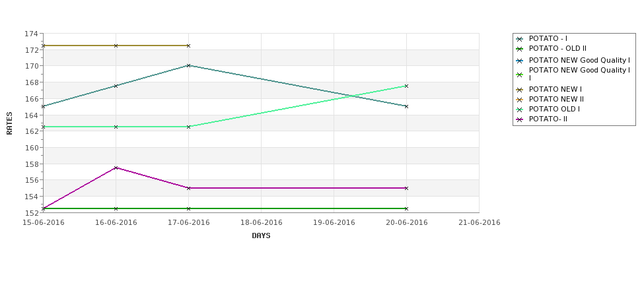This screenshot has width=644, height=283.
Task: Click the POTATO NEW Good Quality II marker
Action: [x=520, y=75]
